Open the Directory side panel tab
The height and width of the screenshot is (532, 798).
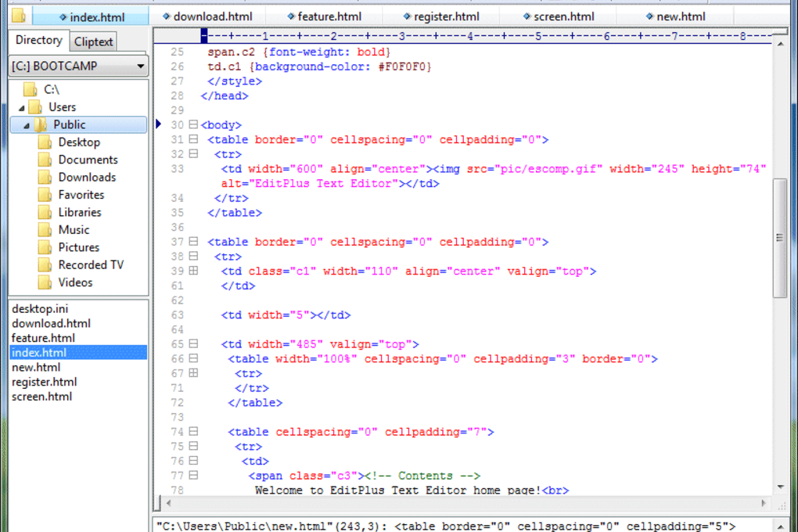[38, 40]
